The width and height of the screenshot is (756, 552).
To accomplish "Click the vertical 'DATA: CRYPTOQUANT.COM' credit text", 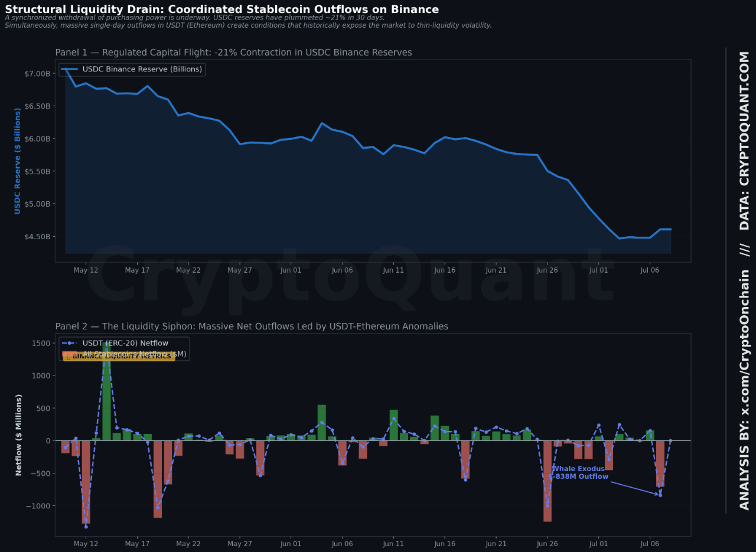I will [x=745, y=141].
